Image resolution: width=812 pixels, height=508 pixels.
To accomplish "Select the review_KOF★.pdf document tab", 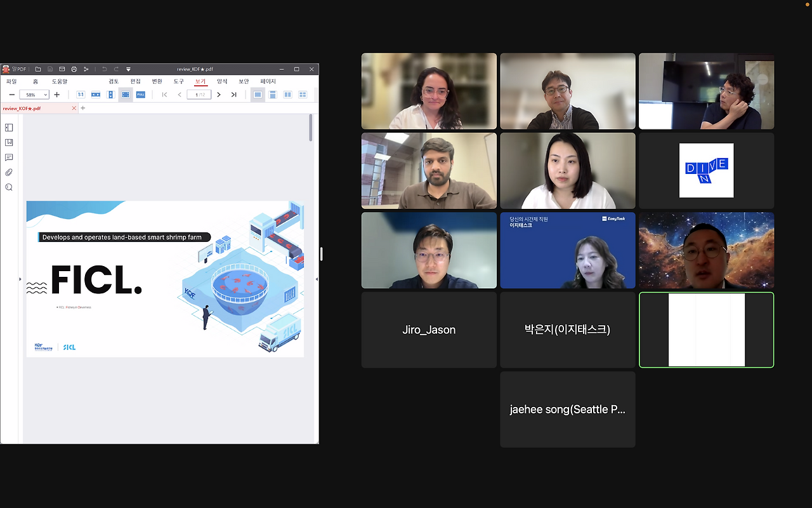I will point(39,109).
